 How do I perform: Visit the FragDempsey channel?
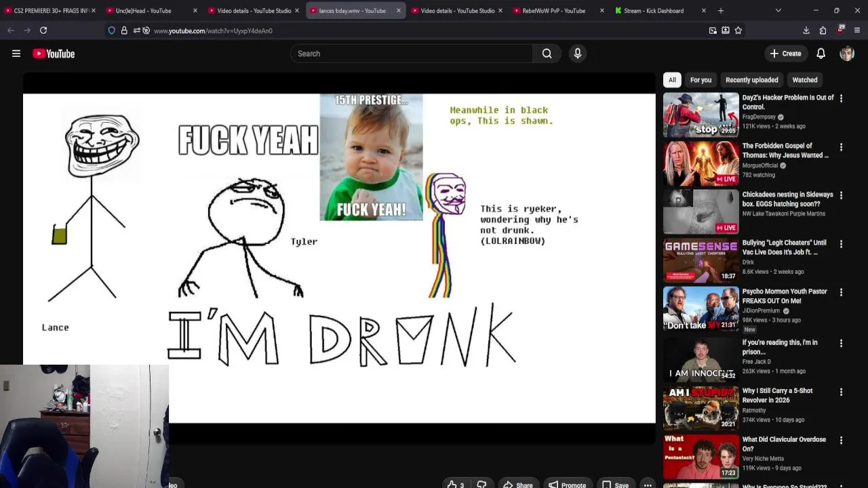click(758, 117)
